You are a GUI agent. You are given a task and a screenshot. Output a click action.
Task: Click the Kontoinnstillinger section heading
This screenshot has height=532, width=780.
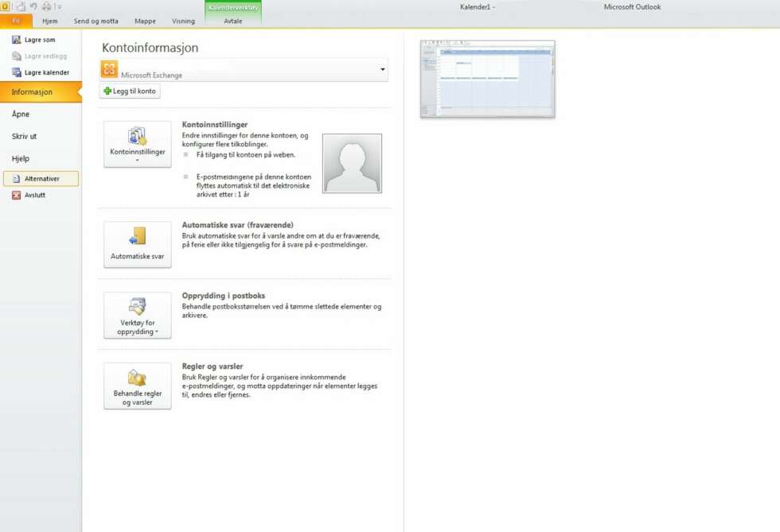click(x=215, y=124)
